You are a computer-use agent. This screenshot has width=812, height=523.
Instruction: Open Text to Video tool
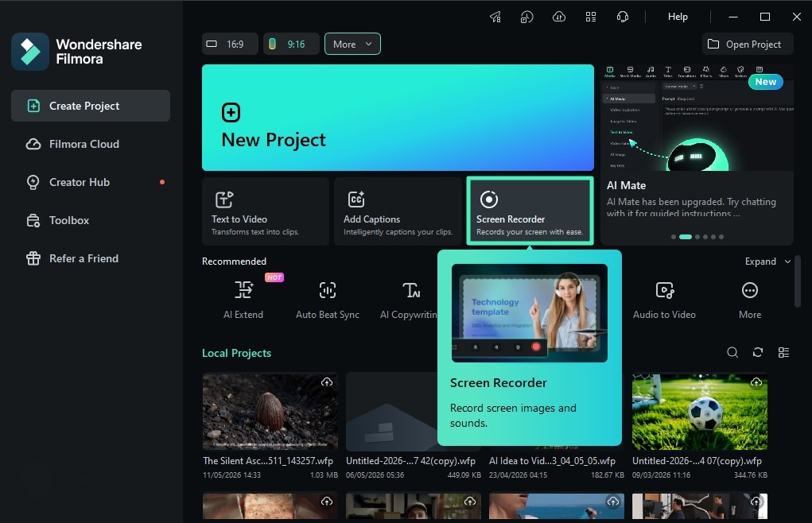point(265,211)
